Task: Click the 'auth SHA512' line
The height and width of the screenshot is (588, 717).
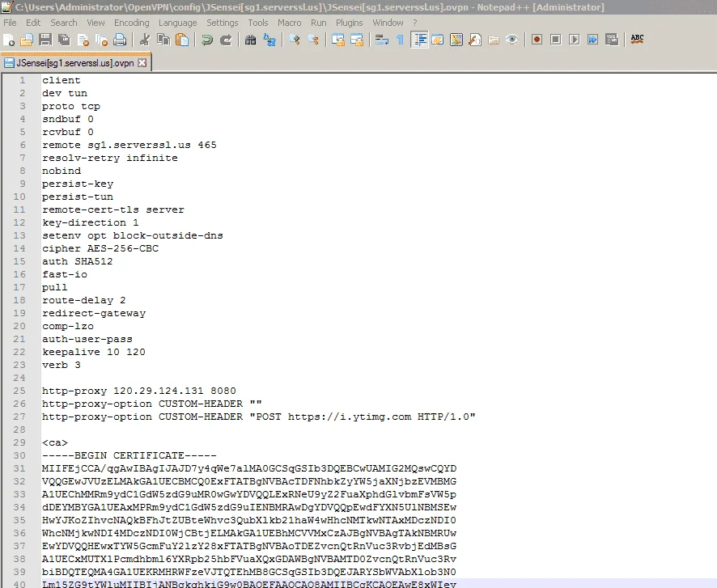Action: coord(77,261)
